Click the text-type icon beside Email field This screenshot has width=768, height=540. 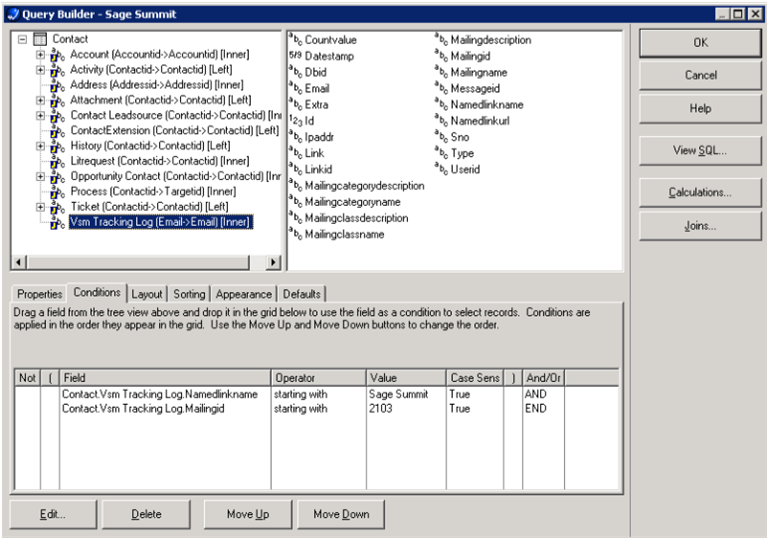click(295, 88)
